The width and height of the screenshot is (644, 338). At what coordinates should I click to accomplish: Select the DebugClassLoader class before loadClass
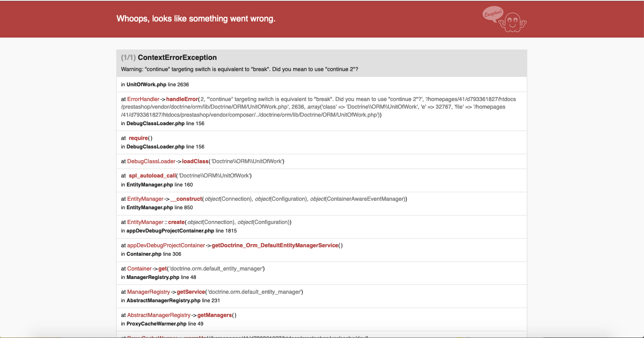click(x=151, y=161)
